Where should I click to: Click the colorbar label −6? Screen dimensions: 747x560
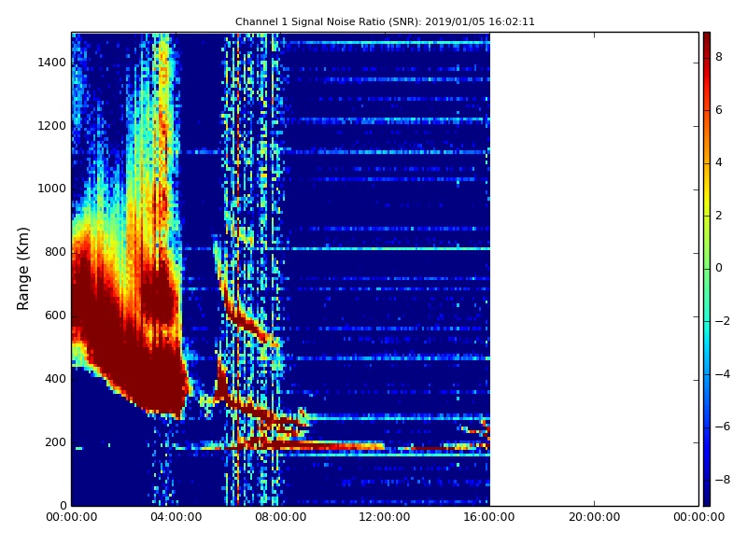pos(723,427)
